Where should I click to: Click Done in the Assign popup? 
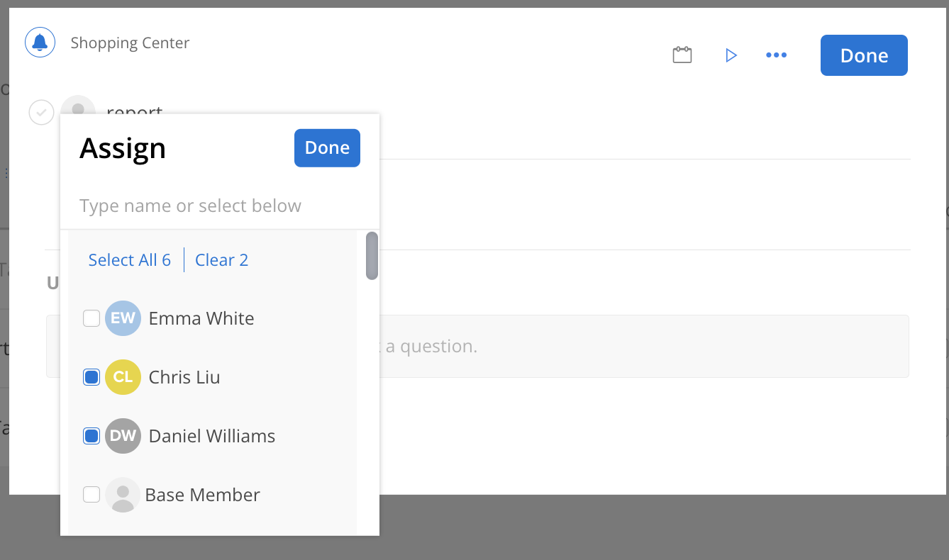[327, 147]
